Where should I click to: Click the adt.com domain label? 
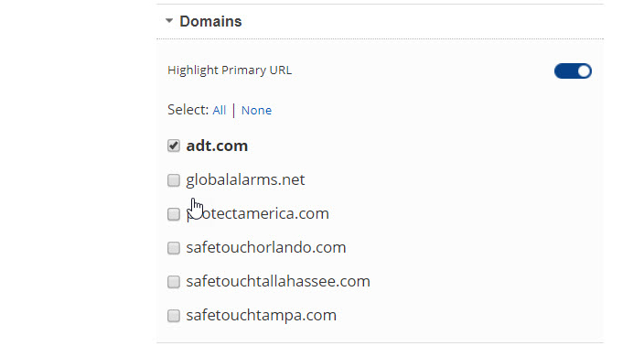click(217, 146)
